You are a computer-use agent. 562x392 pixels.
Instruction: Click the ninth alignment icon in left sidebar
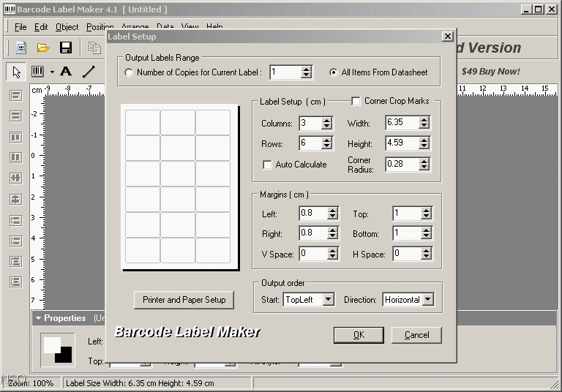coord(15,261)
